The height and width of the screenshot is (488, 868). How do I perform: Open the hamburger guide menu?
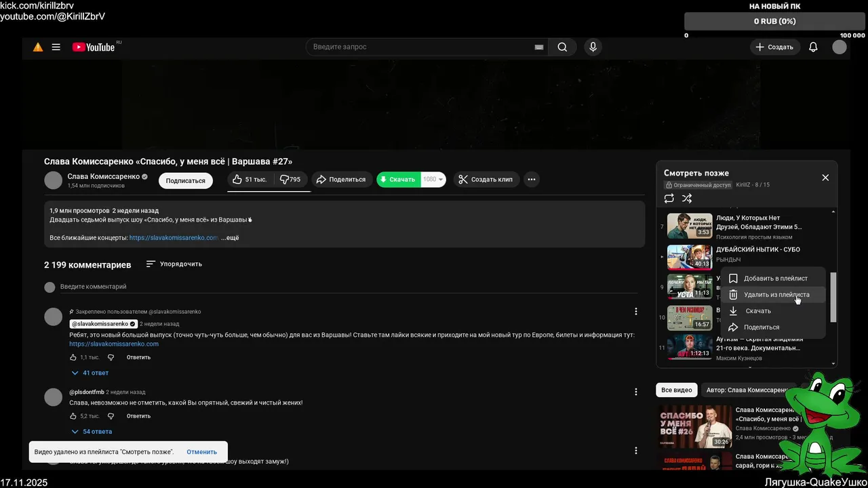(56, 47)
